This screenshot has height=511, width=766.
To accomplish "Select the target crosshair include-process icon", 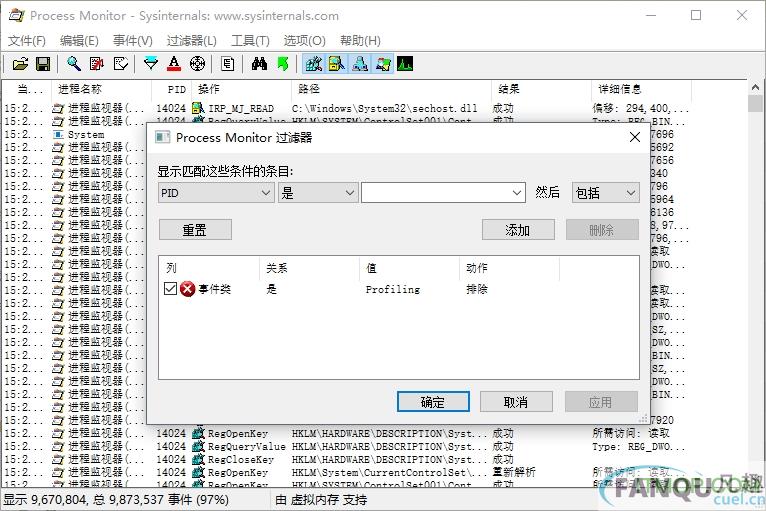I will [197, 64].
